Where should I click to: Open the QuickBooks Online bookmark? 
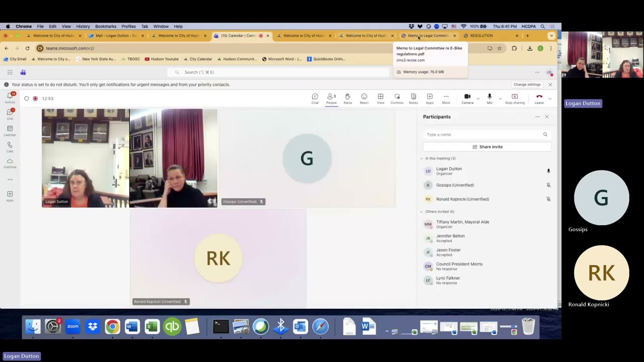click(x=326, y=59)
